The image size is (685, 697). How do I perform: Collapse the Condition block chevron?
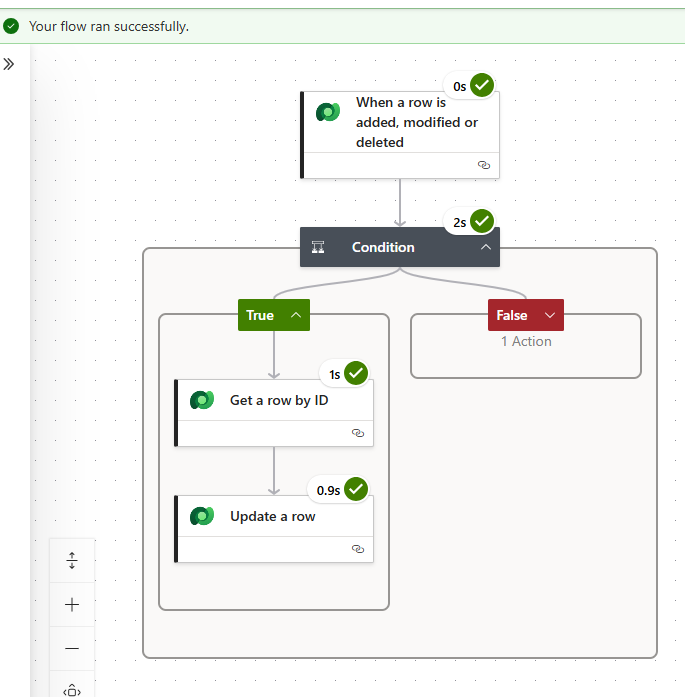point(486,247)
